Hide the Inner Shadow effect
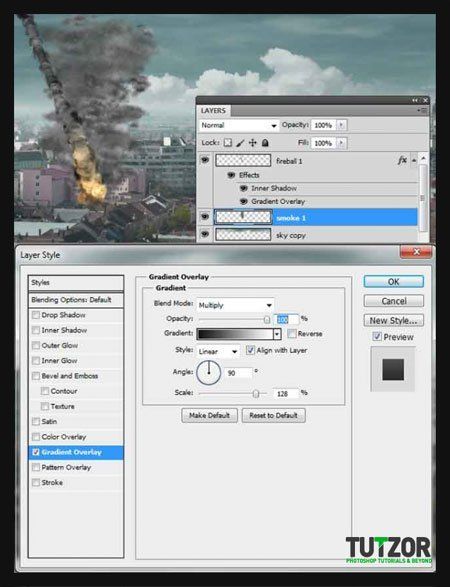 tap(244, 188)
